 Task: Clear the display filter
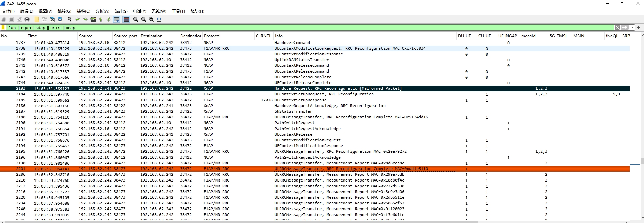point(617,28)
